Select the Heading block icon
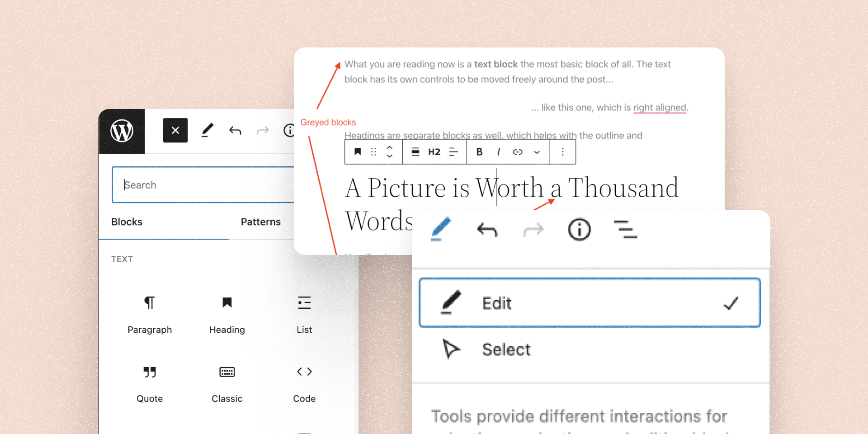 [226, 303]
